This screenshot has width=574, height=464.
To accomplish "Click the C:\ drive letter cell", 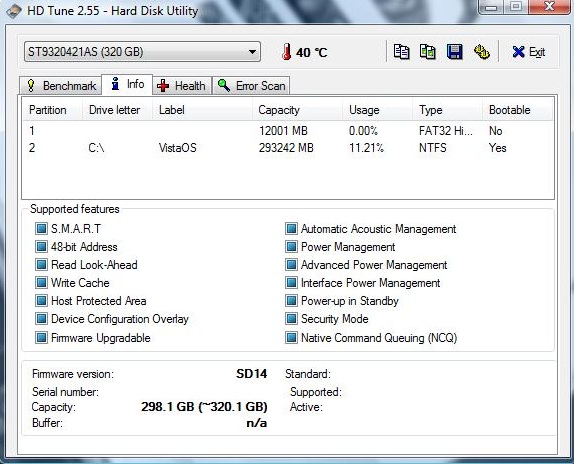I will click(96, 148).
